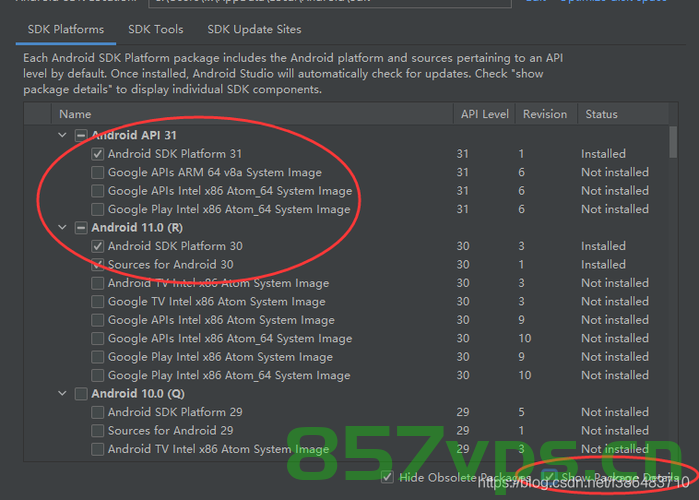Click the package list vertical scrollbar thumb
Viewport: 699px width, 500px height.
(x=673, y=142)
